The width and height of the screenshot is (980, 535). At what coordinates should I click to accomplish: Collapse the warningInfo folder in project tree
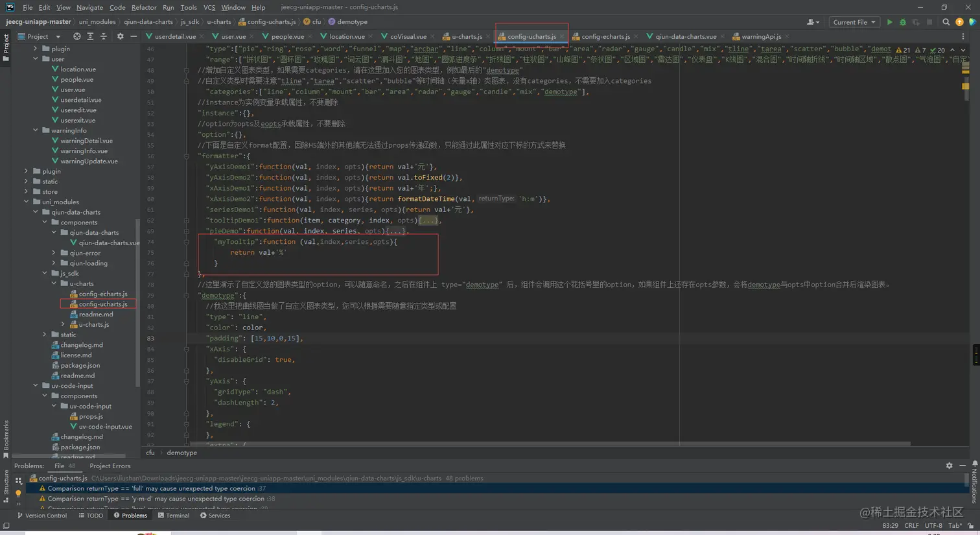[36, 130]
